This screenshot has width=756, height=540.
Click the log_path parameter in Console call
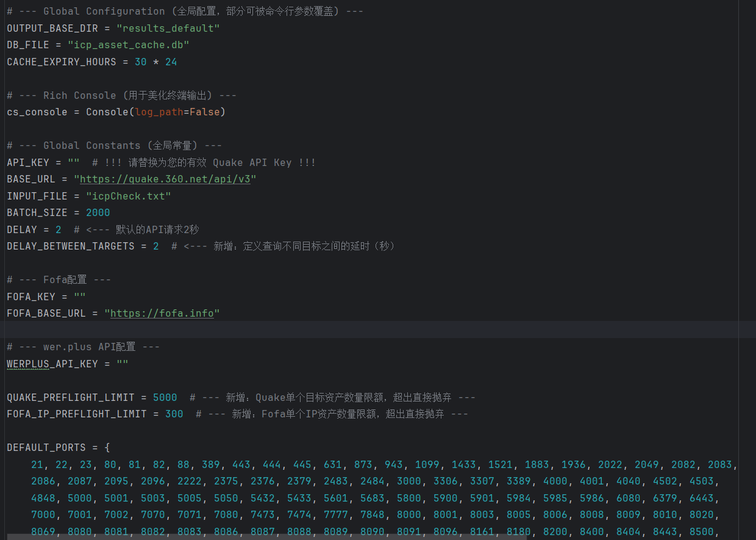pos(159,112)
